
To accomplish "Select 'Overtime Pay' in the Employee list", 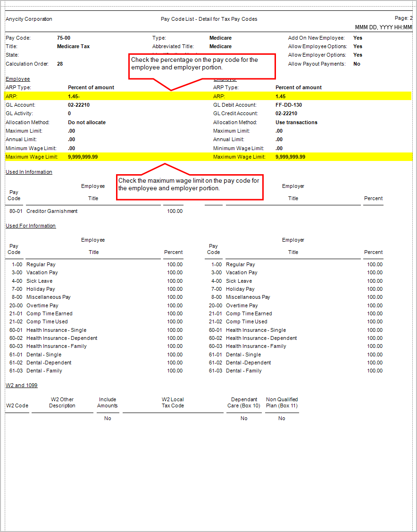I will pyautogui.click(x=42, y=306).
